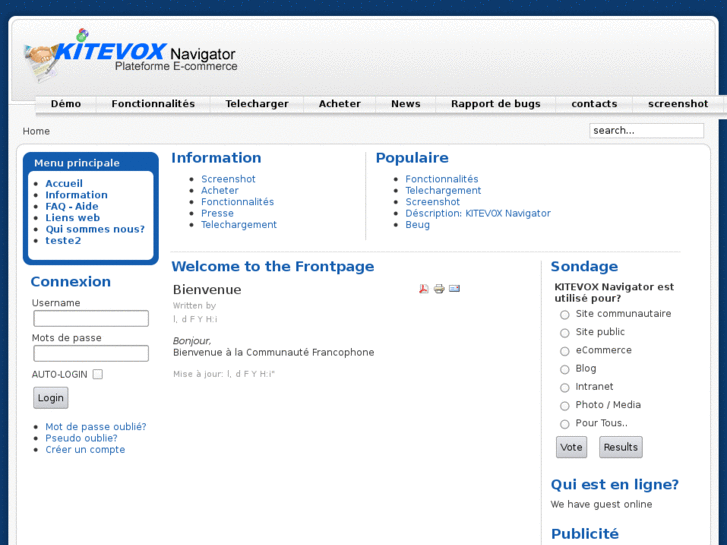
Task: Open Fonctionnalités under the Information heading
Action: tap(237, 202)
